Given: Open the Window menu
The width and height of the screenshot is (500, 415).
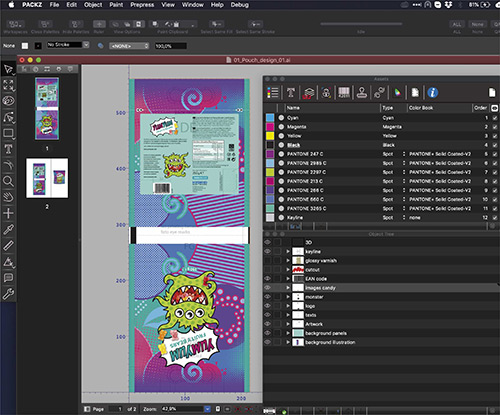Looking at the screenshot, I should click(193, 5).
